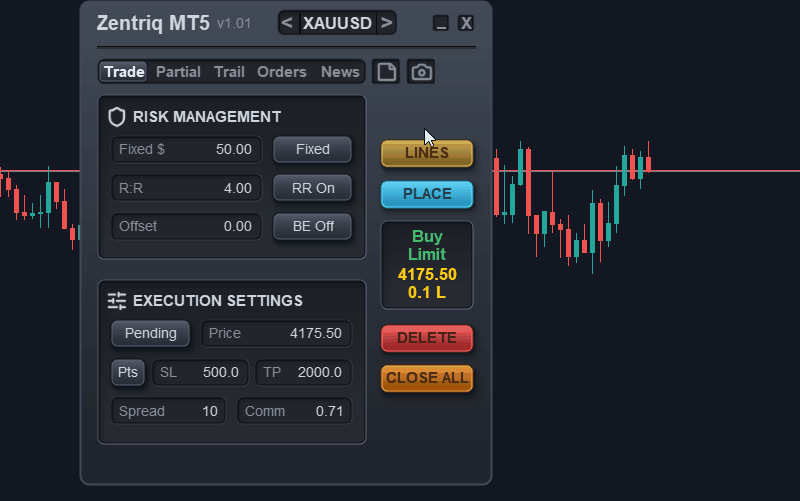Viewport: 800px width, 501px height.
Task: Switch to the Trail tab
Action: [x=229, y=72]
